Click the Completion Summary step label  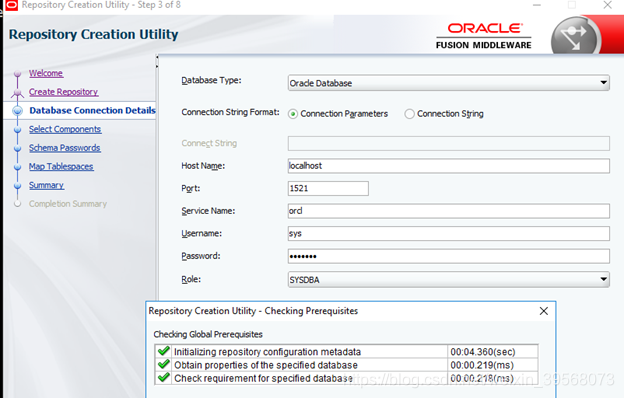pos(68,204)
